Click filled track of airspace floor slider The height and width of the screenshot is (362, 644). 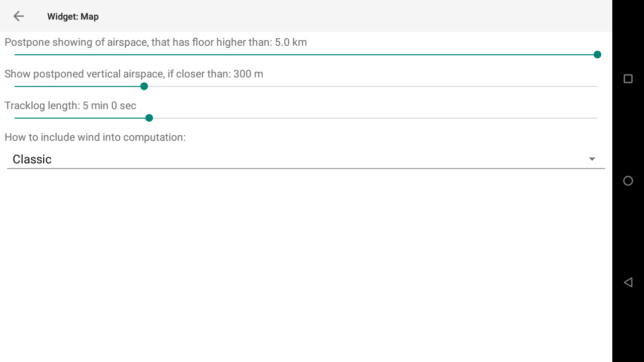[x=302, y=55]
